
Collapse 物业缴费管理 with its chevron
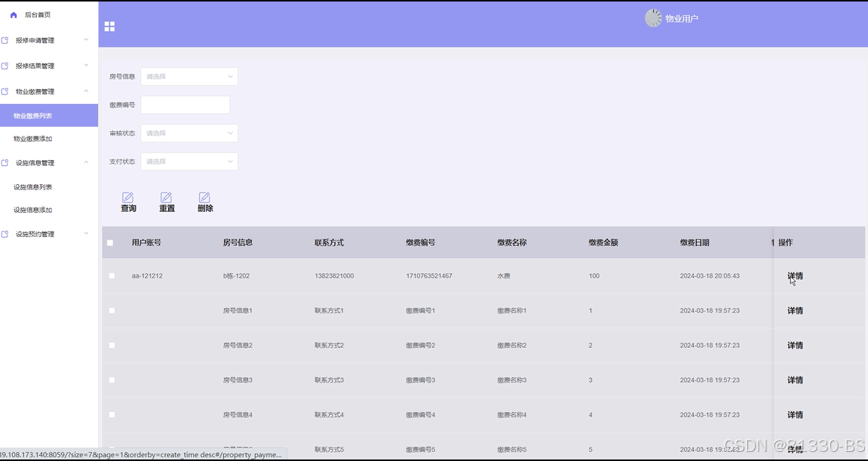coord(87,91)
